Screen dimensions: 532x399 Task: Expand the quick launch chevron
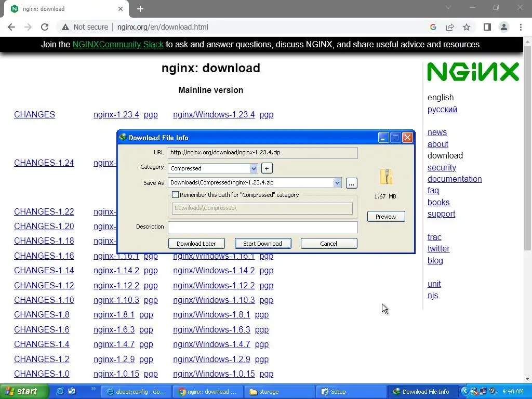pyautogui.click(x=94, y=389)
